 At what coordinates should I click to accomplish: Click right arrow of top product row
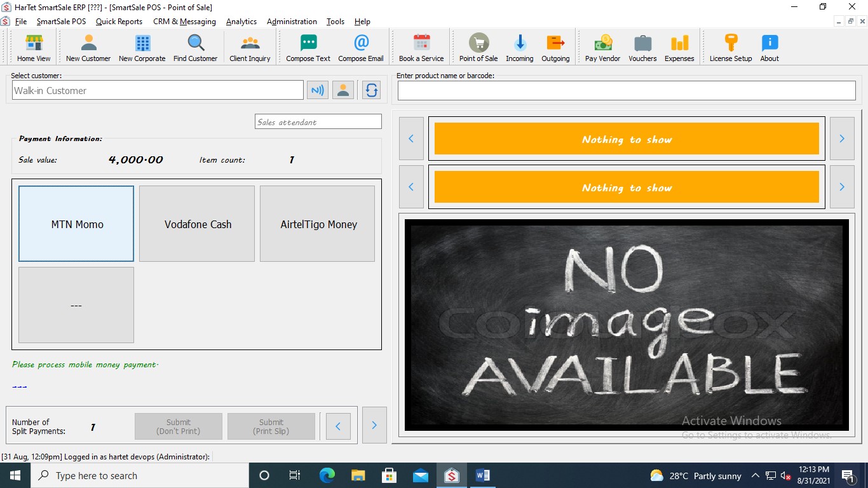(x=842, y=139)
